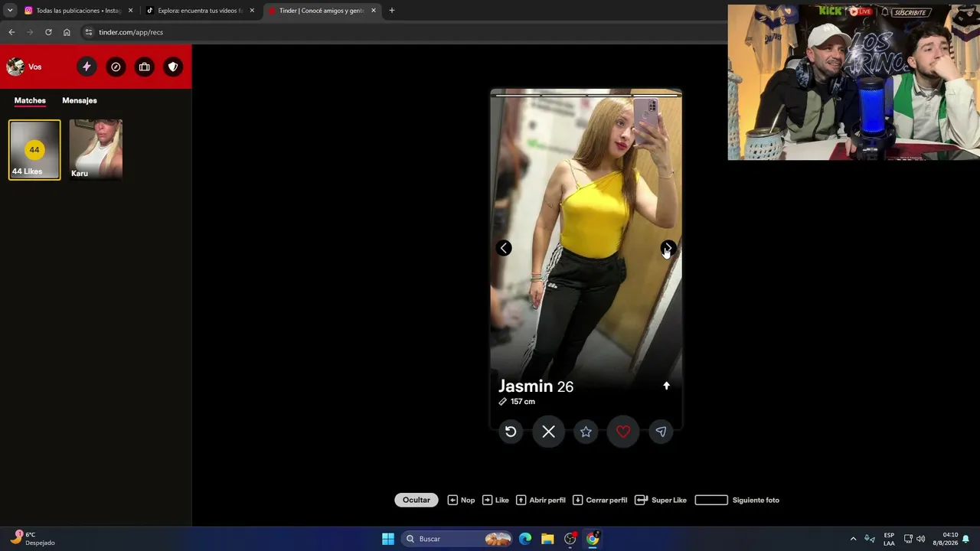Reload the Tinder page
The width and height of the screenshot is (980, 551).
pos(48,32)
